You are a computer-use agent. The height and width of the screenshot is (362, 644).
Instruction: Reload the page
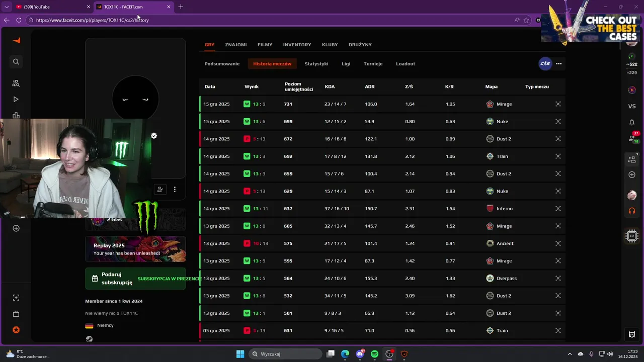(x=19, y=20)
